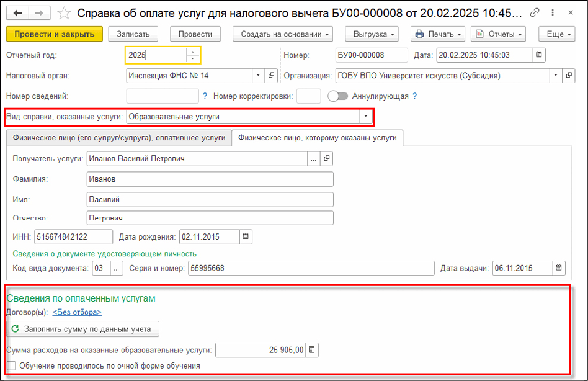The width and height of the screenshot is (588, 381).
Task: Open calculator for education expenses sum
Action: tap(312, 350)
